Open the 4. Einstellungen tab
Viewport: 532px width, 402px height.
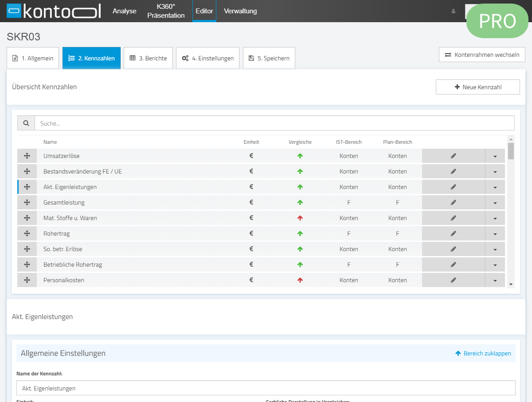click(207, 58)
